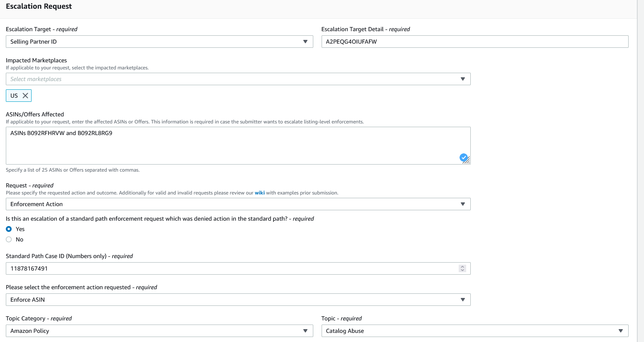Open the Request type dropdown
644x342 pixels.
pos(463,204)
